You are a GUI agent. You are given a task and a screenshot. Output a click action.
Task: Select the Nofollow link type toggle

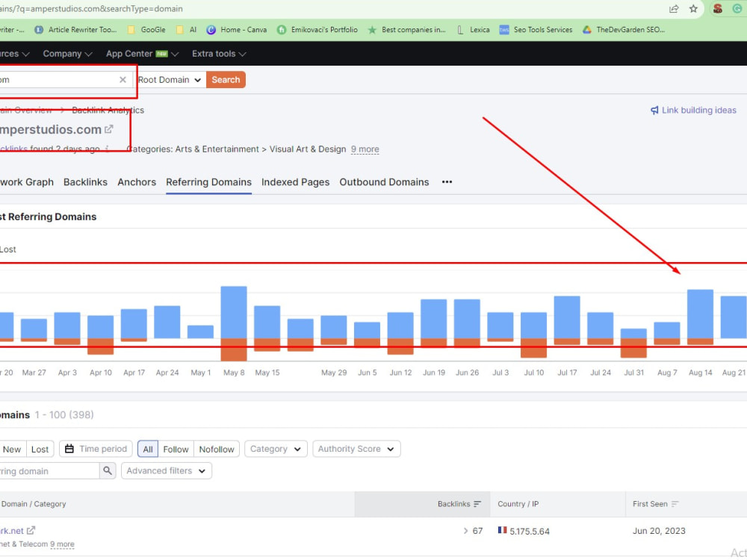coord(217,449)
